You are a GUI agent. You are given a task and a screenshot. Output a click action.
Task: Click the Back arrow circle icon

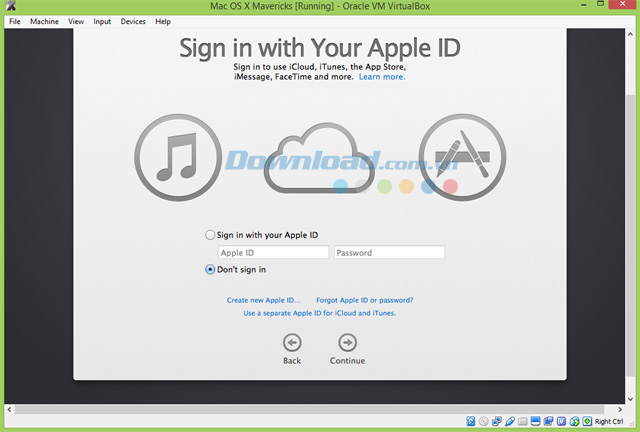[292, 343]
